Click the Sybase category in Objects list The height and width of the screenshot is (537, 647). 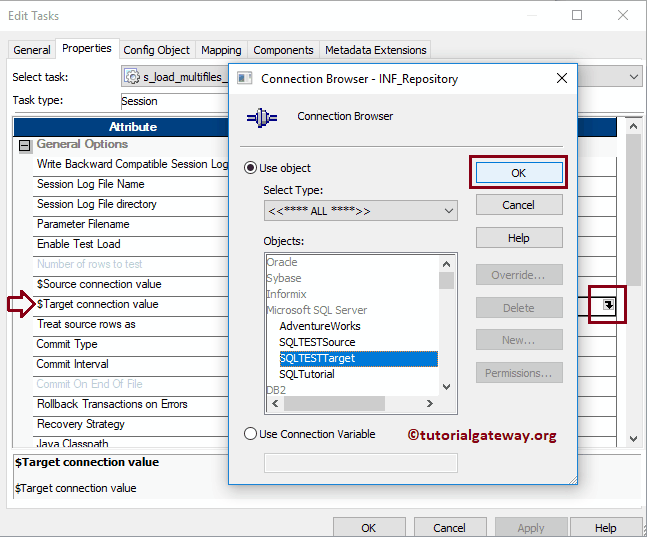(284, 278)
